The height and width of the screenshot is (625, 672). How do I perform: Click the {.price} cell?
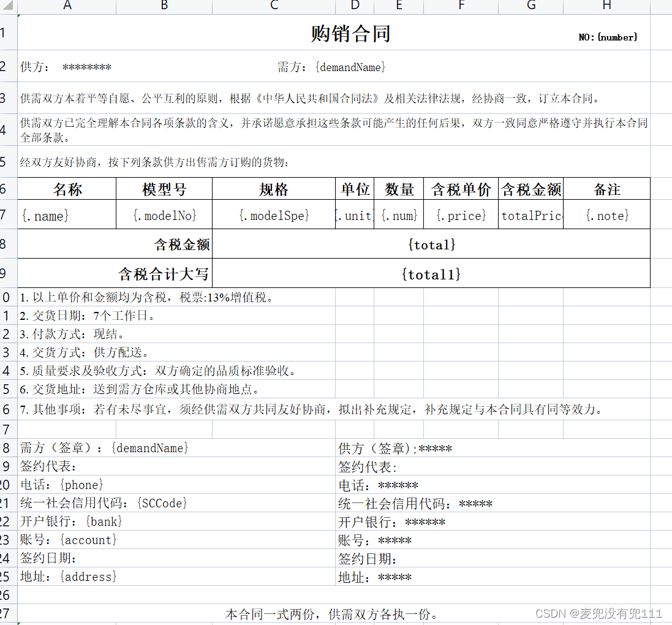click(x=461, y=214)
